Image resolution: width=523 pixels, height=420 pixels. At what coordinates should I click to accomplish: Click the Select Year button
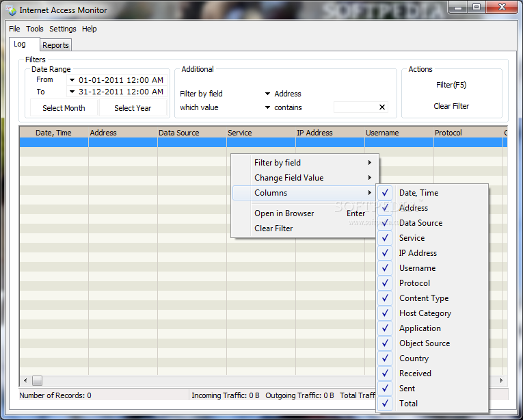pyautogui.click(x=133, y=108)
